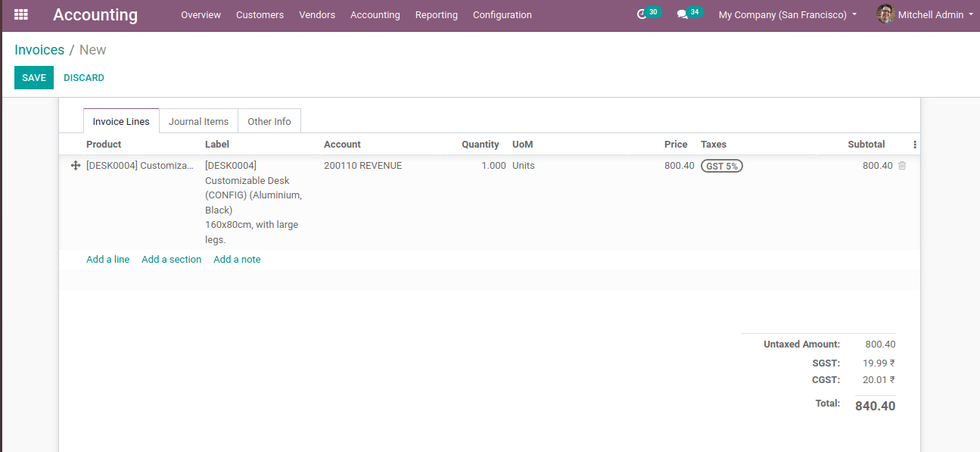Expand Mitchell Admin user menu

click(x=925, y=15)
